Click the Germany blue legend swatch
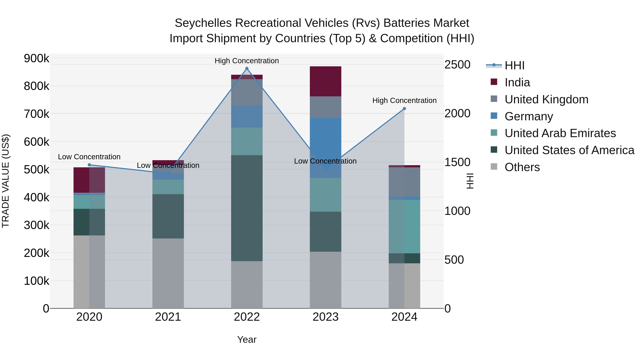Image resolution: width=644 pixels, height=362 pixels. pos(494,116)
